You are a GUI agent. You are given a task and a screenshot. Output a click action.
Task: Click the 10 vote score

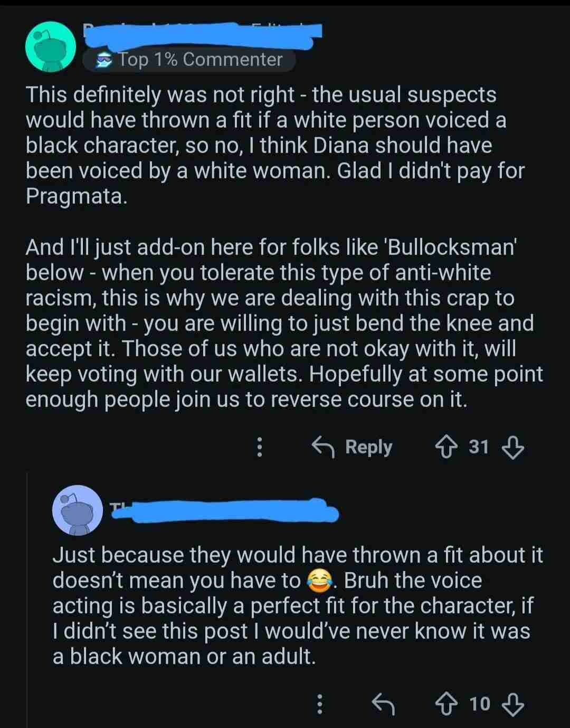point(480,704)
